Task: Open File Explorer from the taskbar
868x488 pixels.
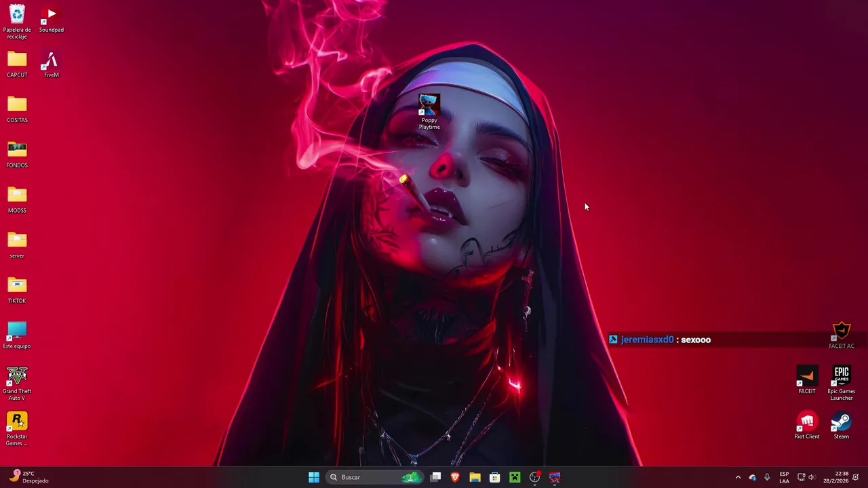Action: pos(475,477)
